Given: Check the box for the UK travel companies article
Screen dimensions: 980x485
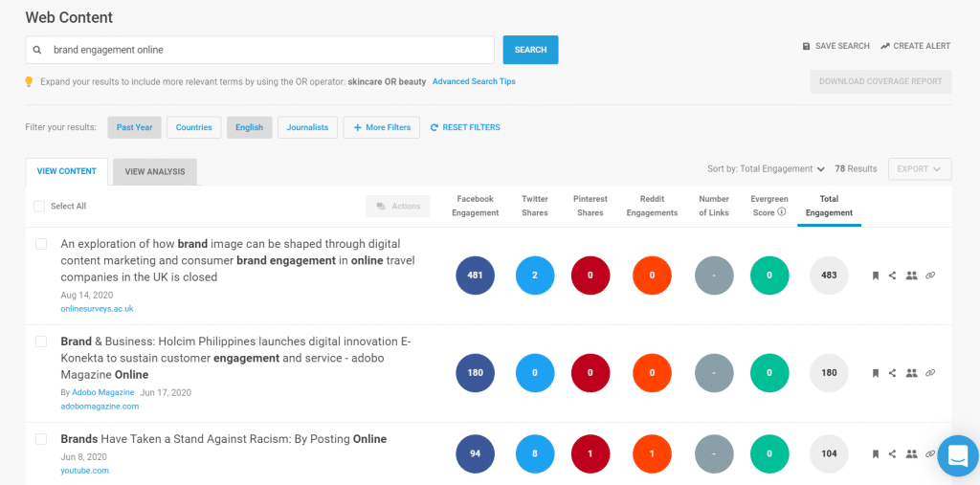Looking at the screenshot, I should click(x=41, y=244).
